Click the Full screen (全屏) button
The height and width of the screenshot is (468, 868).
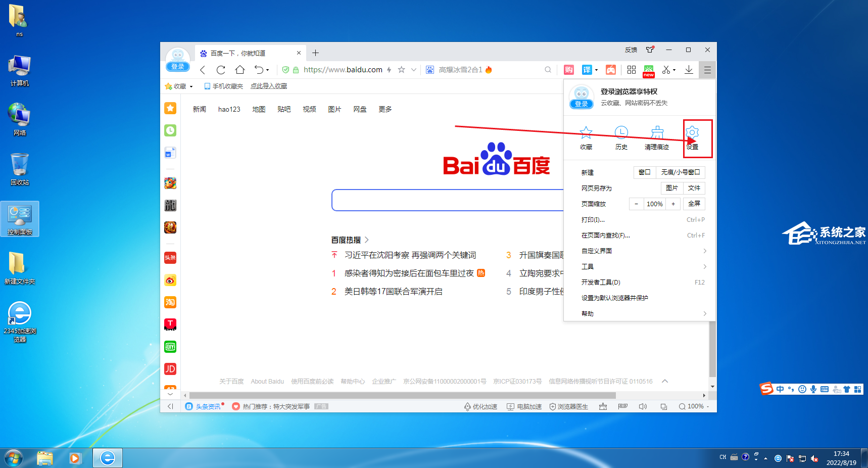694,204
